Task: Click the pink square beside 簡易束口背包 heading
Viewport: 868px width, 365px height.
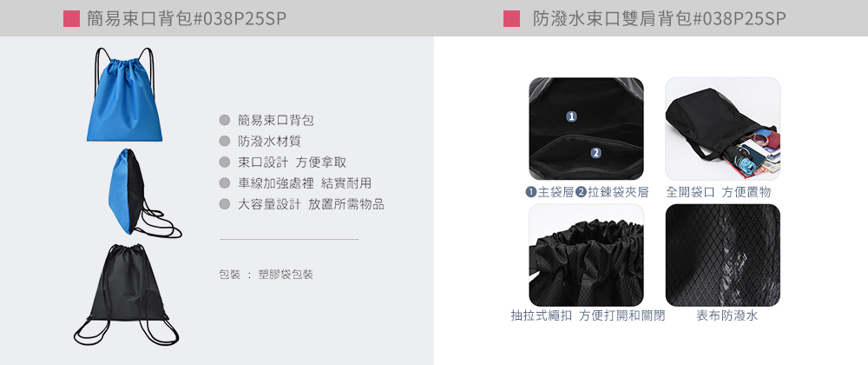Action: tap(71, 18)
